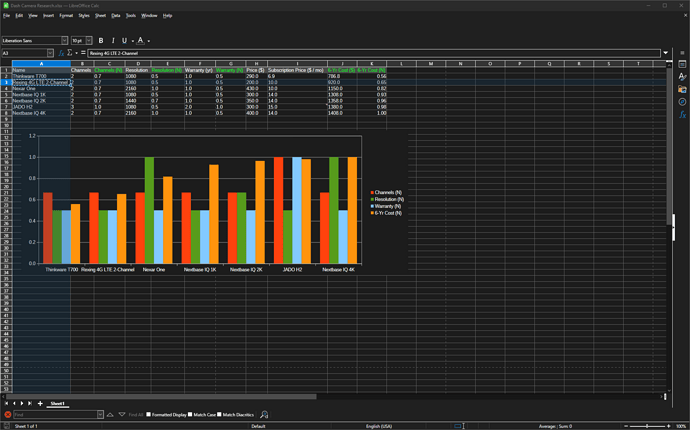
Task: Open the font size dropdown
Action: point(89,40)
